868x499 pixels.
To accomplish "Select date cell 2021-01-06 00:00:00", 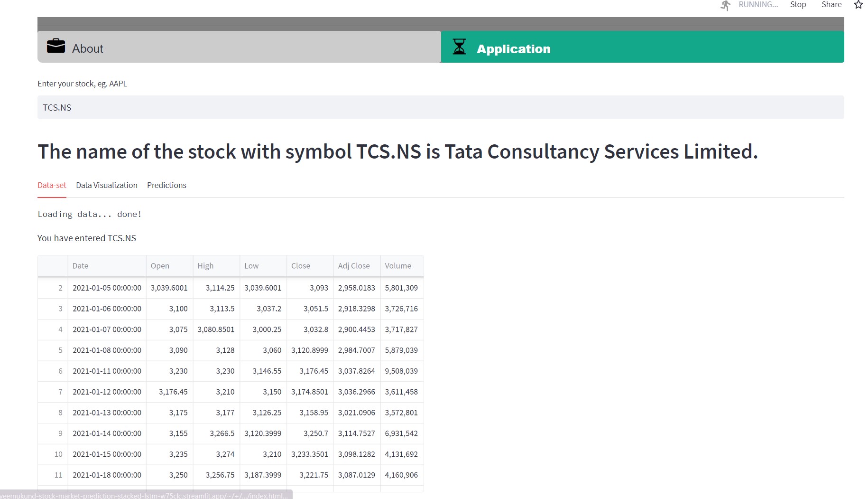I will point(107,309).
